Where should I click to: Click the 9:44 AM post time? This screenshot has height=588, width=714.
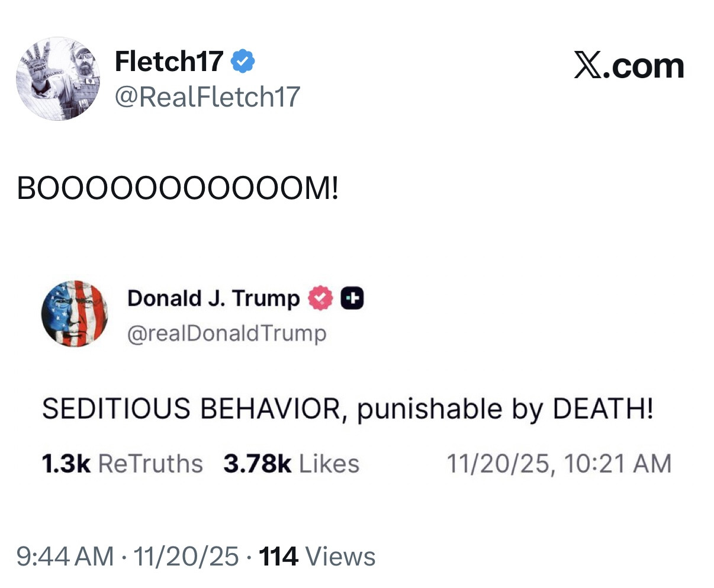[x=65, y=557]
